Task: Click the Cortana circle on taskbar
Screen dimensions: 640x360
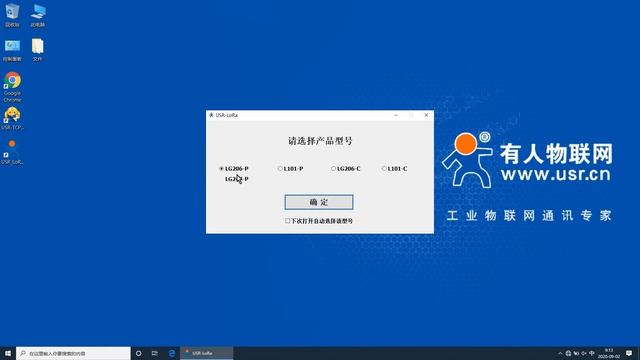Action: click(138, 353)
